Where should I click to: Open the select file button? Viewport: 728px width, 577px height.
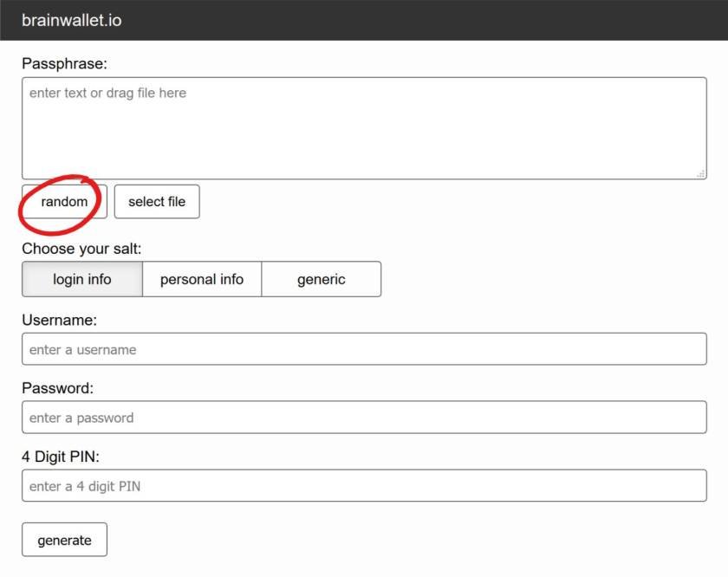pyautogui.click(x=157, y=202)
